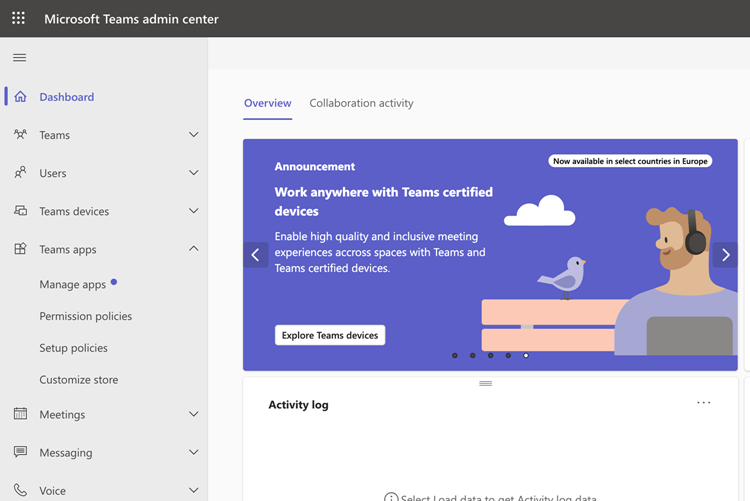Click the Teams devices icon

tap(20, 211)
